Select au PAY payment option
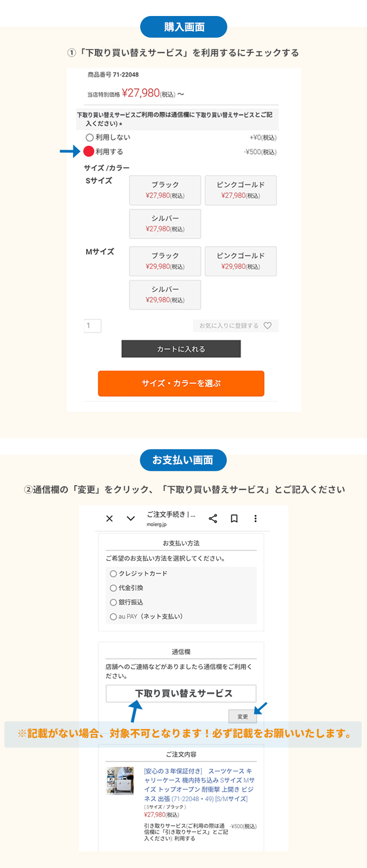The height and width of the screenshot is (868, 367). click(x=113, y=617)
